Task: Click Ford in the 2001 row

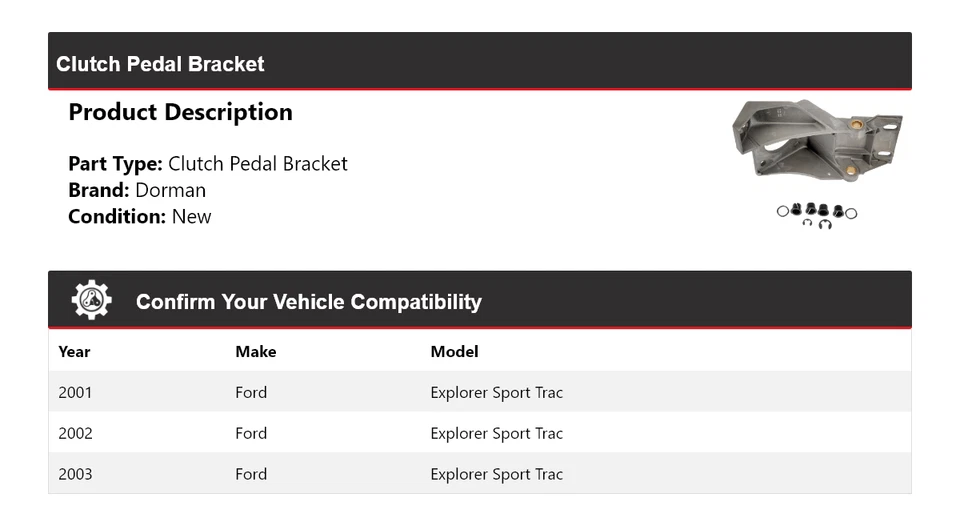Action: click(x=251, y=392)
